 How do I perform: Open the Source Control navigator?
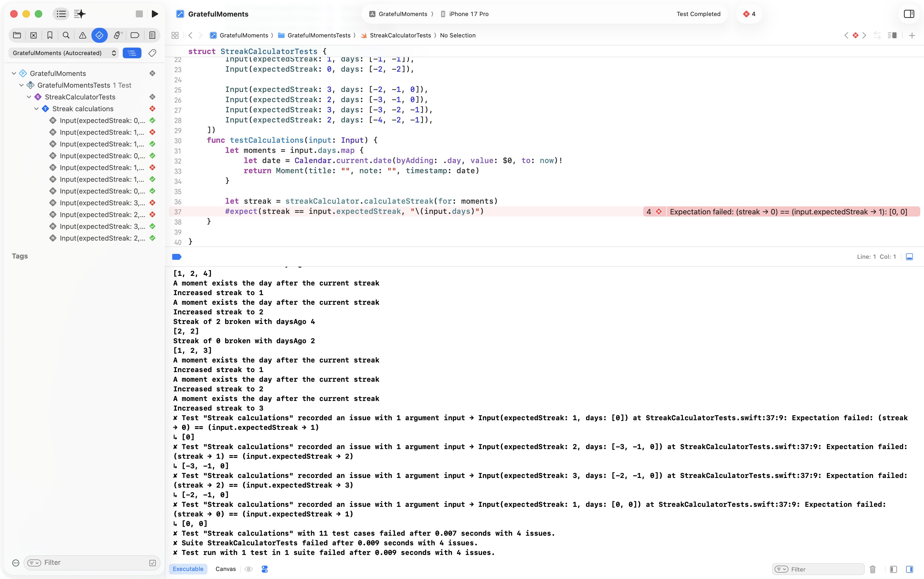pos(34,35)
